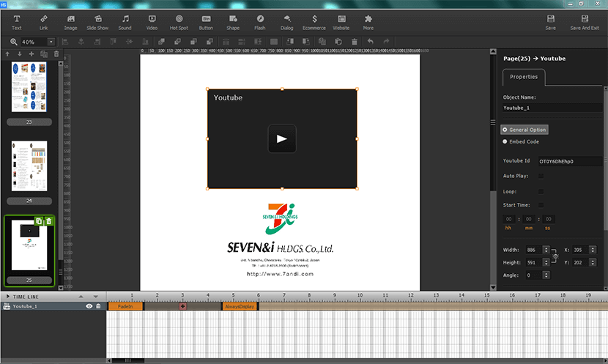Switch to the Properties tab

524,77
